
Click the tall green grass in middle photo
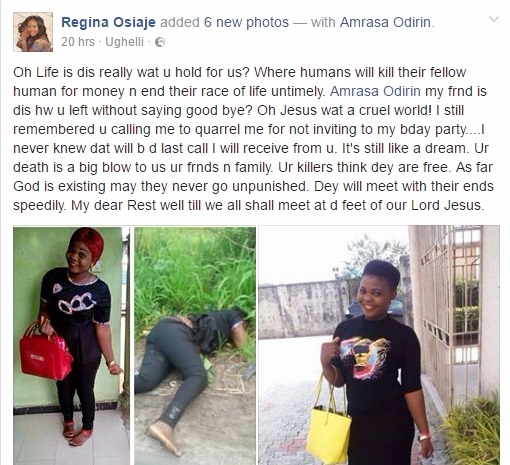(195, 273)
